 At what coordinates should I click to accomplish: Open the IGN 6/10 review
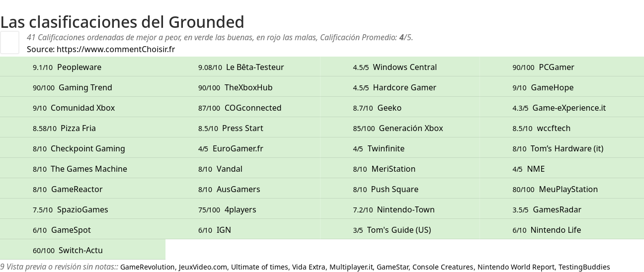(x=242, y=230)
